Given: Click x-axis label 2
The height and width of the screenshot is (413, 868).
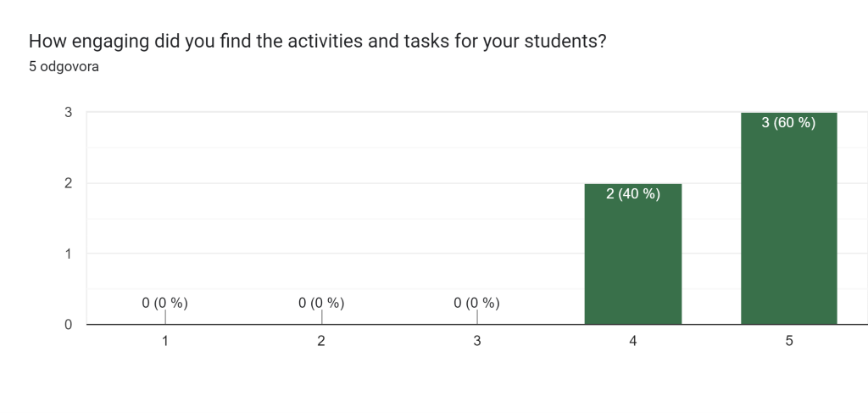Looking at the screenshot, I should pos(321,341).
